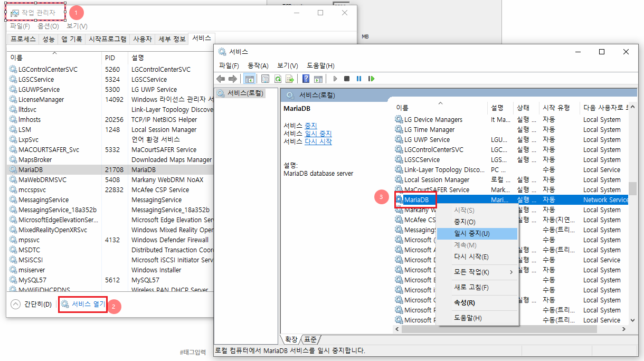
Task: Click Show/Hide Action Pane toolbar icon
Action: tap(318, 79)
